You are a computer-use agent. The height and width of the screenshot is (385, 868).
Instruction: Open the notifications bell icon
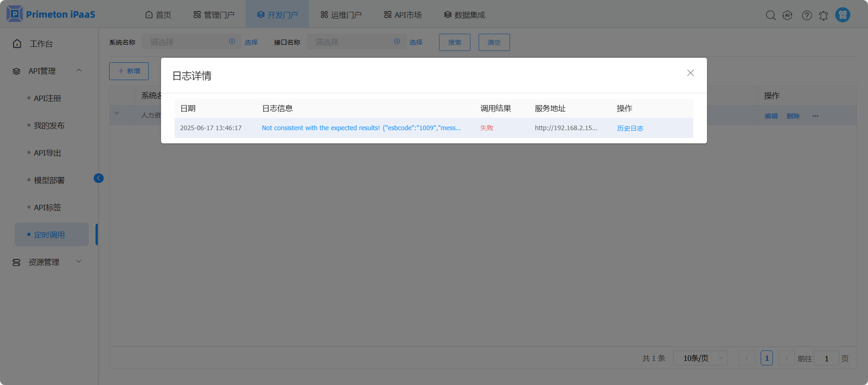click(x=823, y=15)
